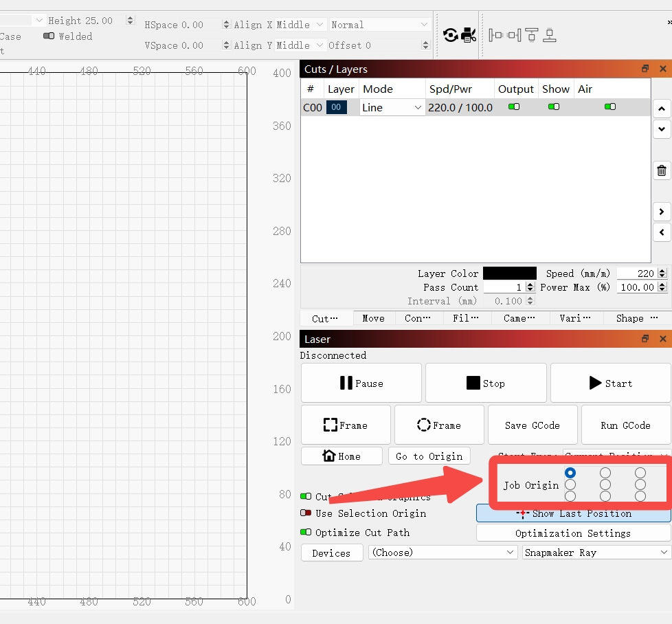Dock selection to the bottom icon
Image resolution: width=672 pixels, height=624 pixels.
[x=550, y=35]
